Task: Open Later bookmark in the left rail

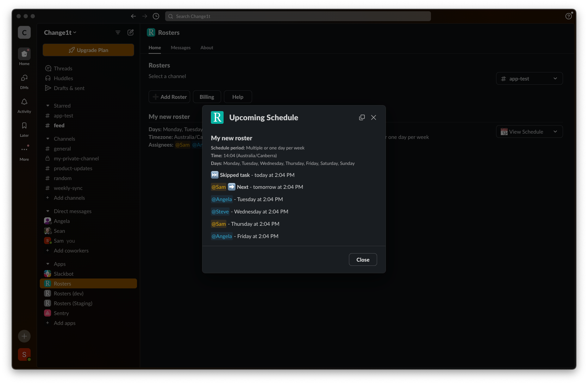Action: (x=24, y=129)
